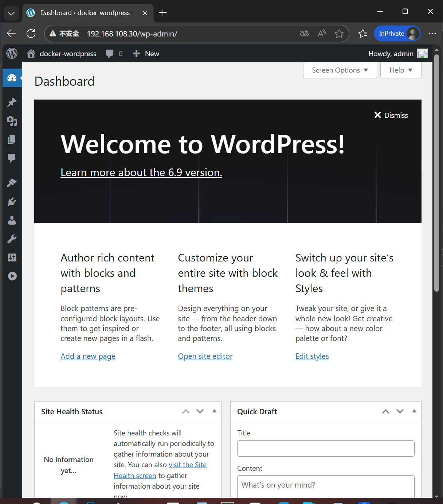
Task: Toggle the Site Health Status panel
Action: pyautogui.click(x=214, y=411)
